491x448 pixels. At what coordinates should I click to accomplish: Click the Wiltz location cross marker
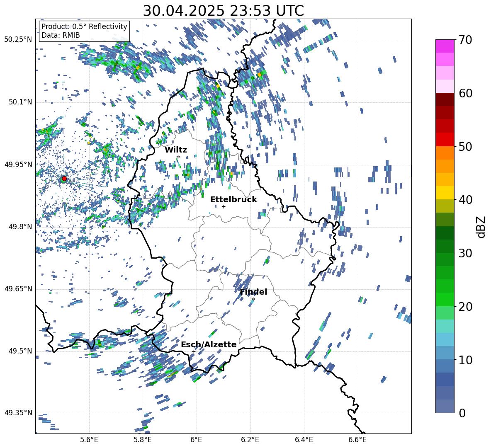click(178, 157)
